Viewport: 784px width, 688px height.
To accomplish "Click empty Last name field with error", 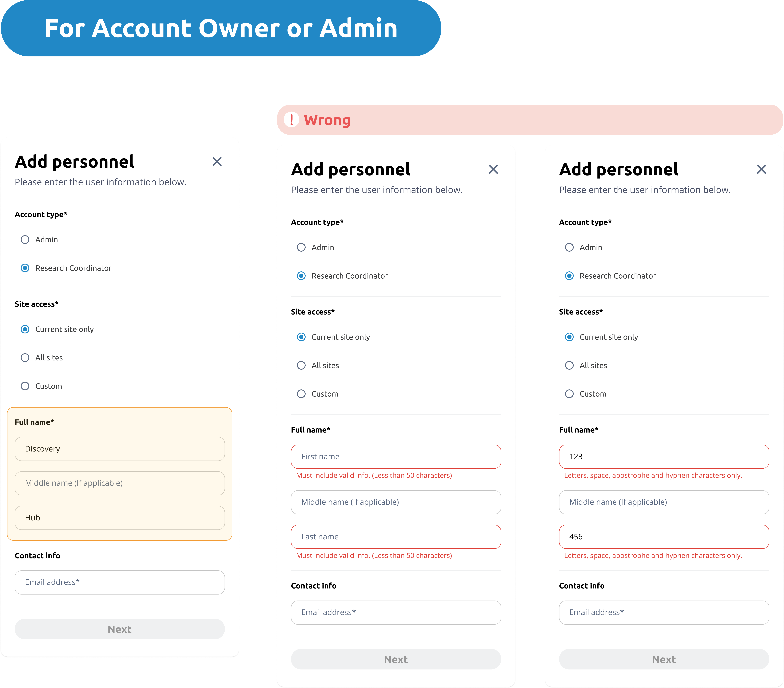I will (x=396, y=537).
